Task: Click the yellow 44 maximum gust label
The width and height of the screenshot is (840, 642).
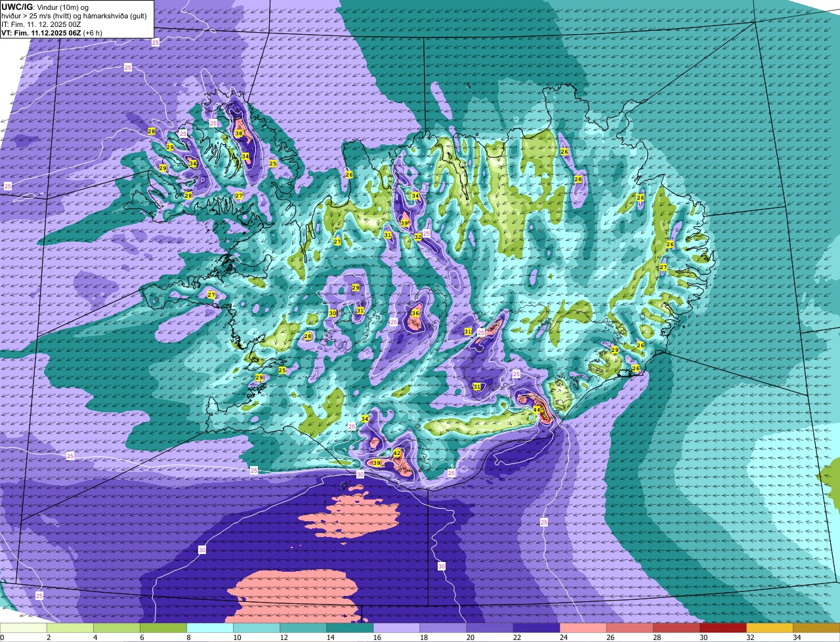Action: (x=537, y=410)
